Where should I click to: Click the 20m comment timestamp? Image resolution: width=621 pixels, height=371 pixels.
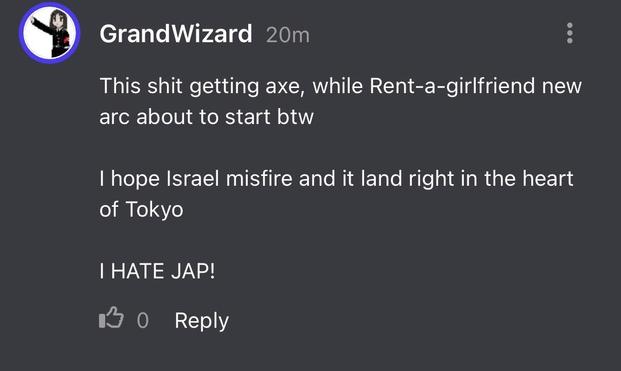tap(288, 35)
